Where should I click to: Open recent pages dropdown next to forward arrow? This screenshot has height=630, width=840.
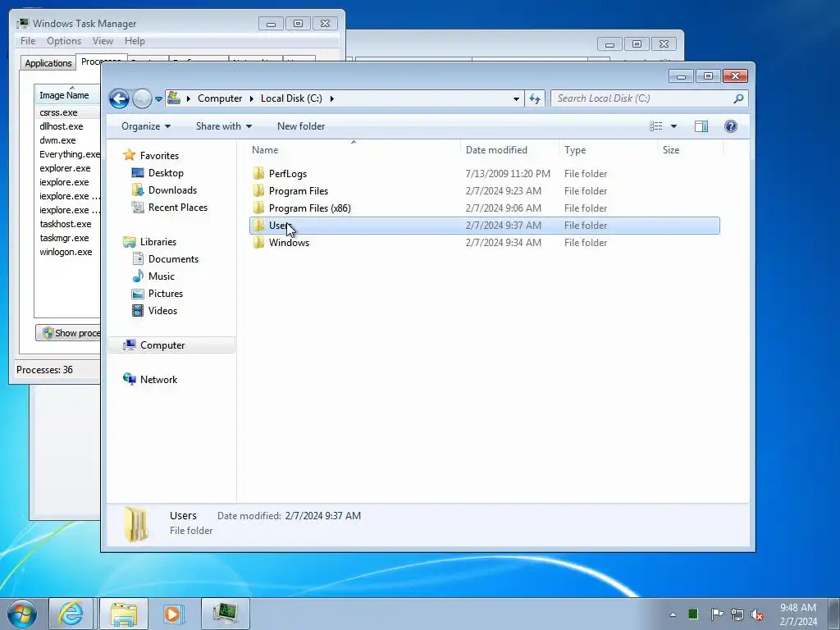point(158,99)
